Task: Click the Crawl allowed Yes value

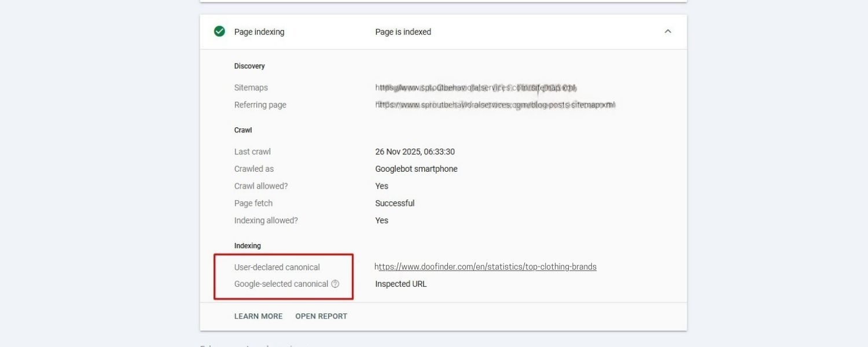Action: coord(381,186)
